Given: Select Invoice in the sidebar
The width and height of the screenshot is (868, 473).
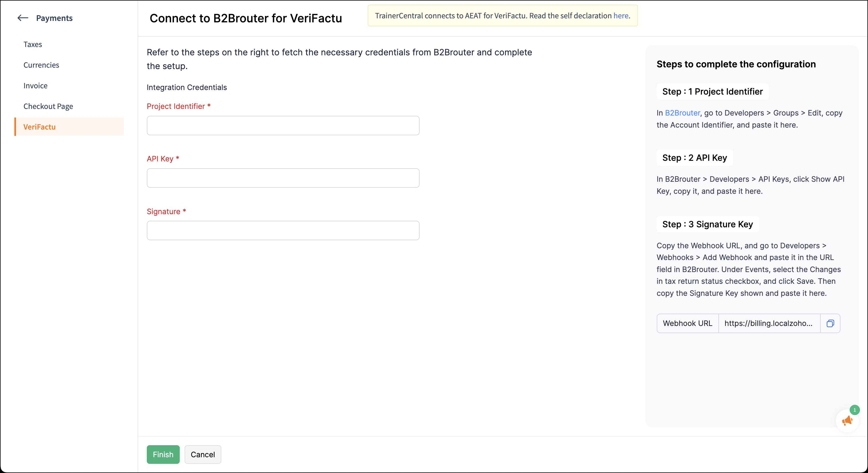Looking at the screenshot, I should (35, 86).
